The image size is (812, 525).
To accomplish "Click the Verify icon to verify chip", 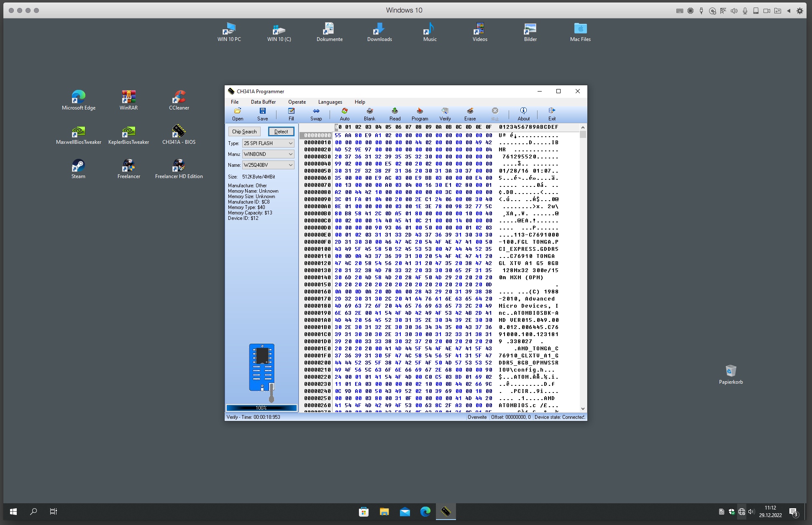I will pyautogui.click(x=444, y=114).
